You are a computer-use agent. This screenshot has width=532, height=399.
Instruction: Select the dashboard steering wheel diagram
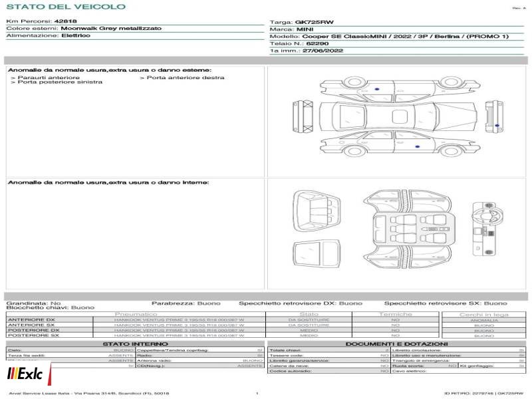coord(487,229)
